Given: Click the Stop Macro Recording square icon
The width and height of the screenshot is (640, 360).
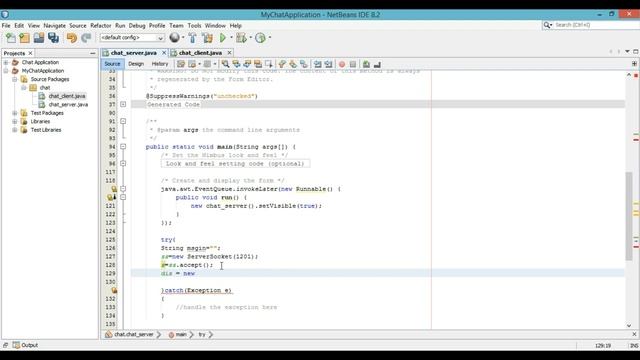Looking at the screenshot, I should (353, 64).
